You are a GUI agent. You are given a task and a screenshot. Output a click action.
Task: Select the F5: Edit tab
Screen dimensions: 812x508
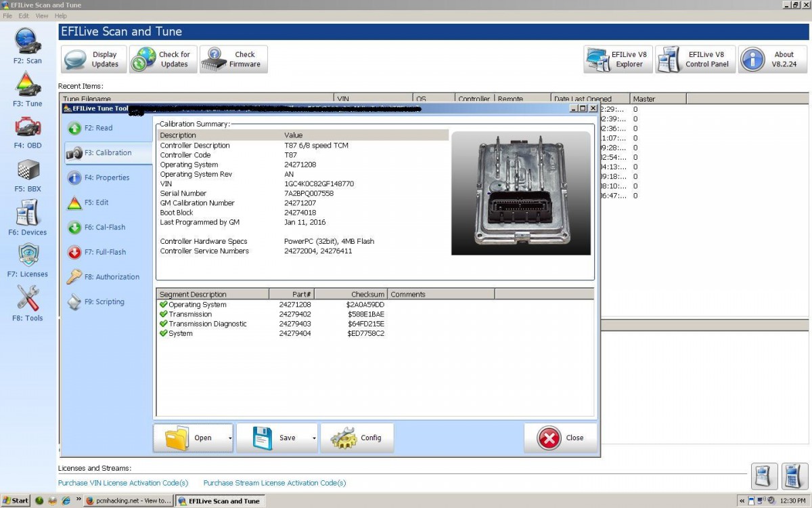108,203
